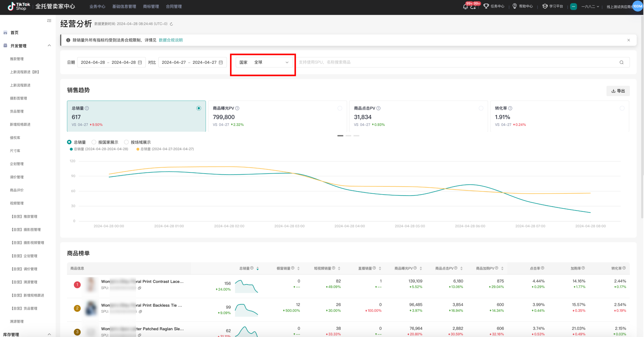
Task: Close the compliance notice banner
Action: [x=628, y=40]
